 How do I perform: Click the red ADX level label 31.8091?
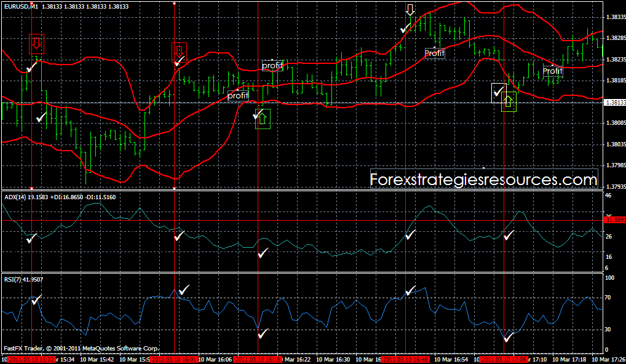click(x=615, y=220)
